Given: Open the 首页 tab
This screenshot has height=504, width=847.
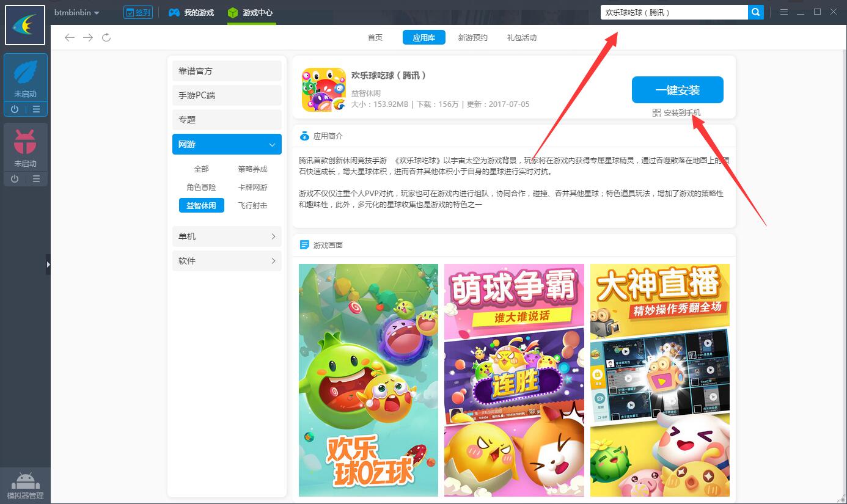Looking at the screenshot, I should pos(375,38).
